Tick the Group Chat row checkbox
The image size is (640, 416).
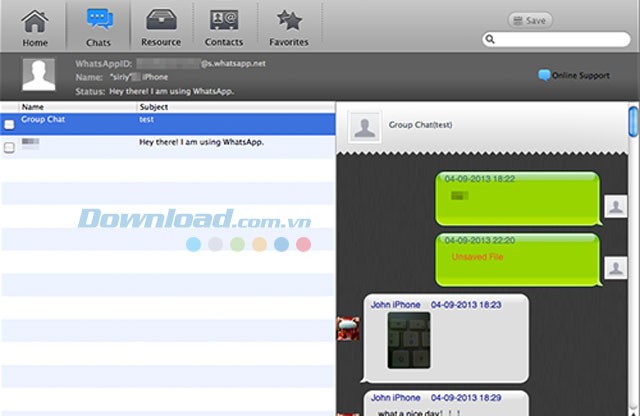pos(9,125)
